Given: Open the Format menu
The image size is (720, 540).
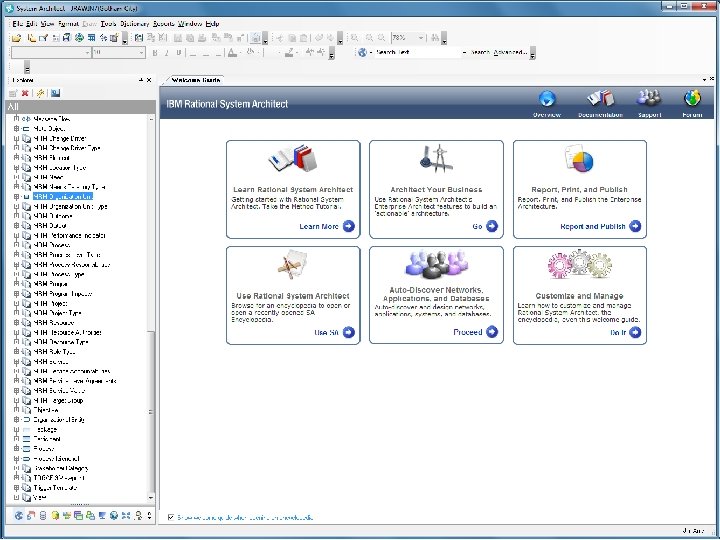Looking at the screenshot, I should [x=68, y=23].
